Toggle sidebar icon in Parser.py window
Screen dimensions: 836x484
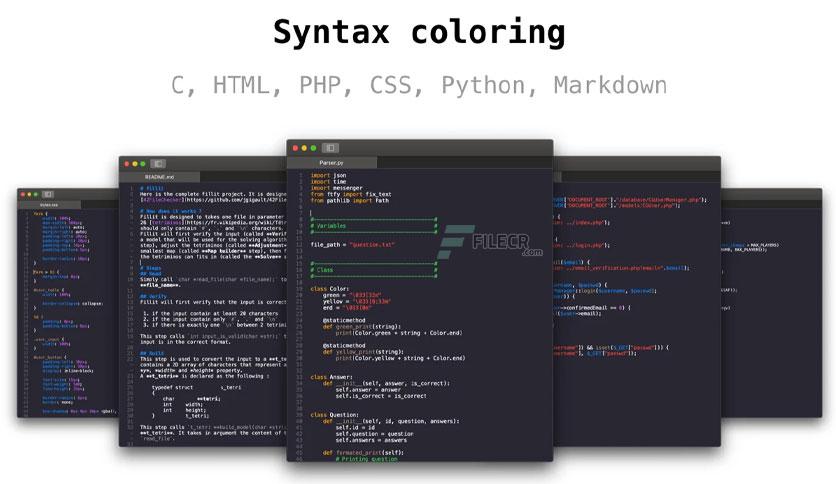click(x=330, y=148)
